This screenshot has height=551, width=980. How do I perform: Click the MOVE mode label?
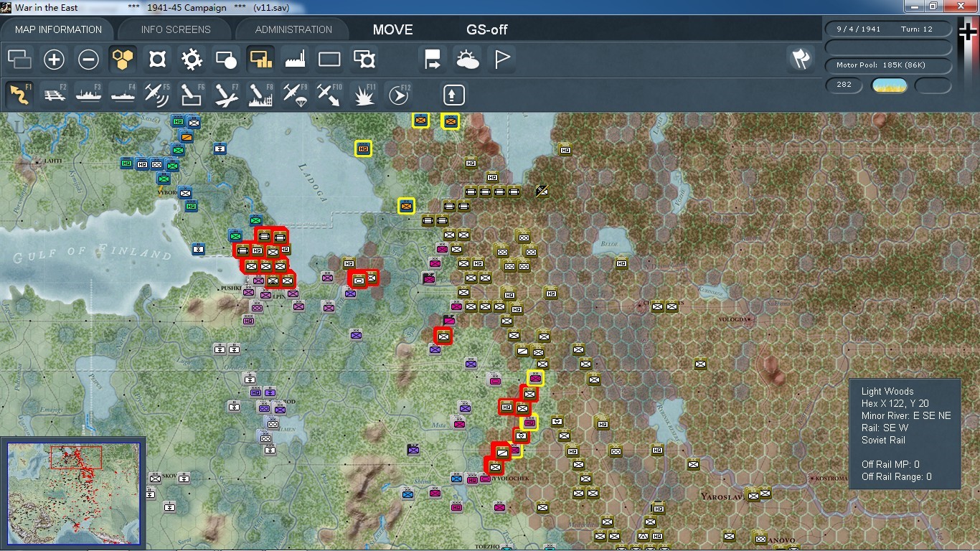pos(392,30)
